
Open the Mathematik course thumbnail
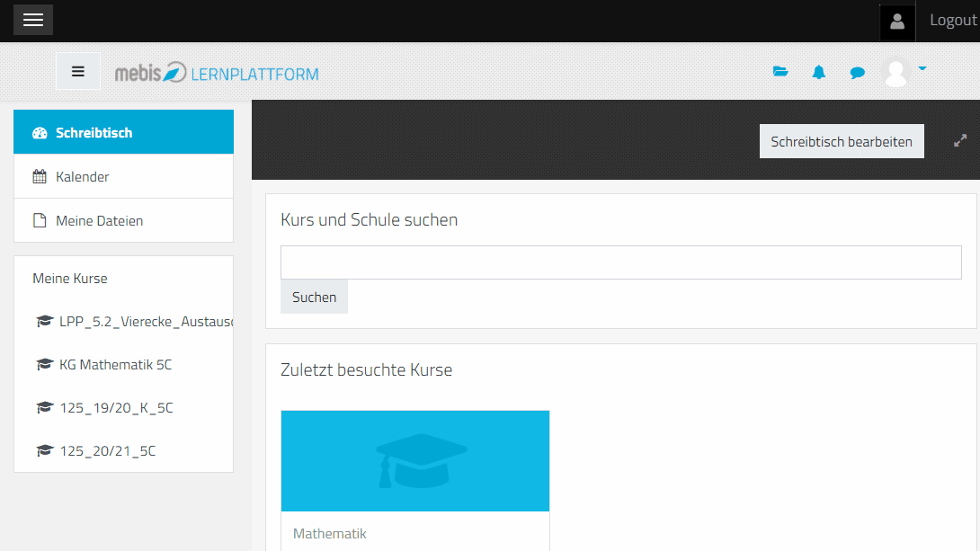click(414, 461)
